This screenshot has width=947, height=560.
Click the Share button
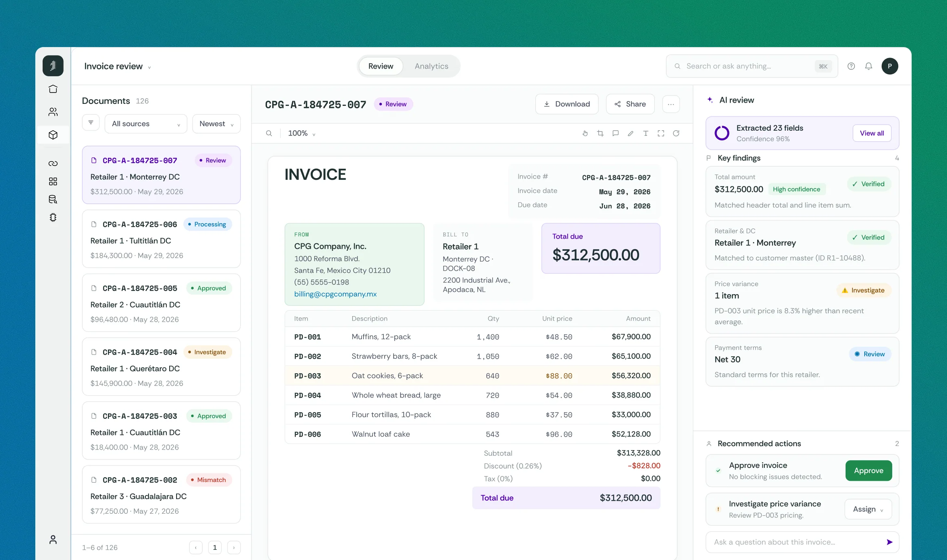click(630, 104)
